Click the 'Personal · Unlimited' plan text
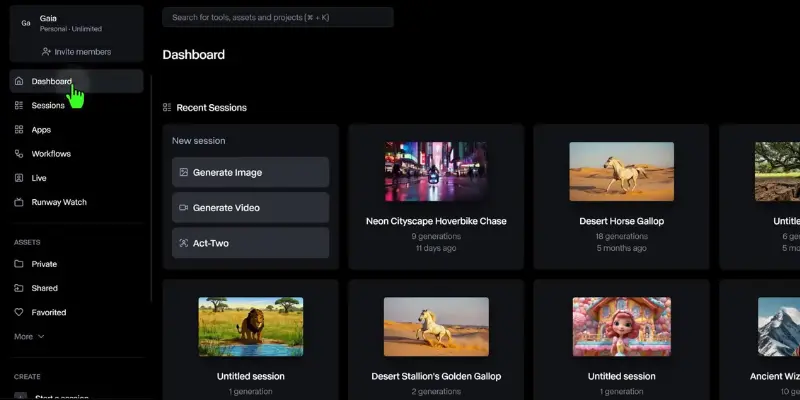This screenshot has width=800, height=400. click(71, 29)
